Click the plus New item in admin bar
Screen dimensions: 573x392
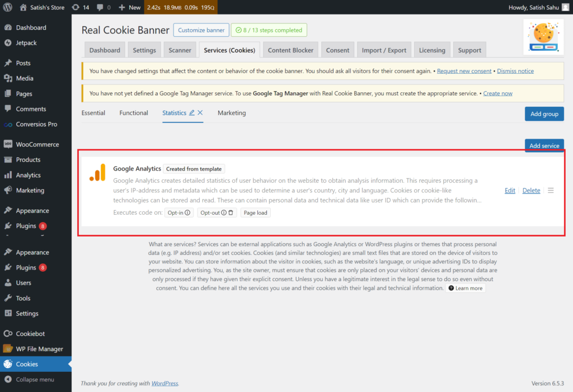click(x=129, y=7)
